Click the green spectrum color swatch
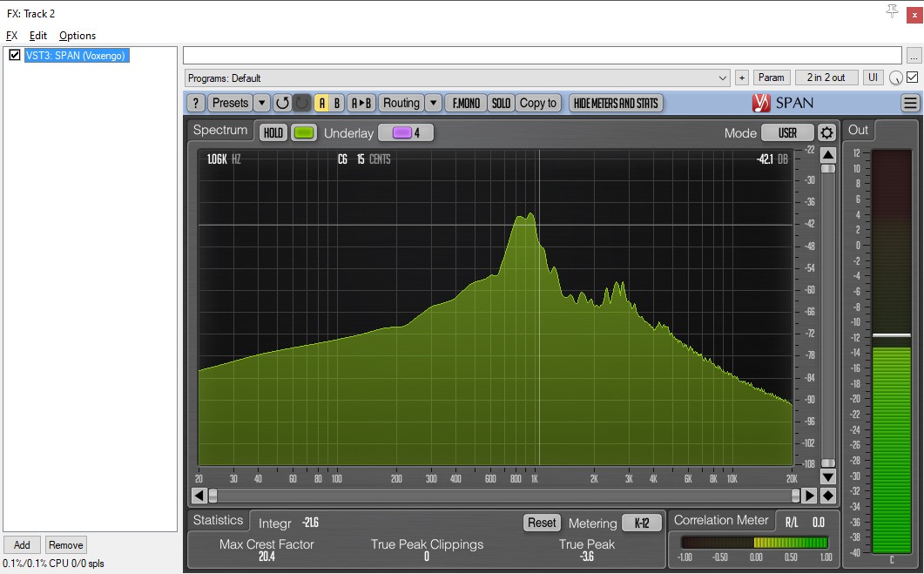The image size is (924, 574). click(x=303, y=132)
